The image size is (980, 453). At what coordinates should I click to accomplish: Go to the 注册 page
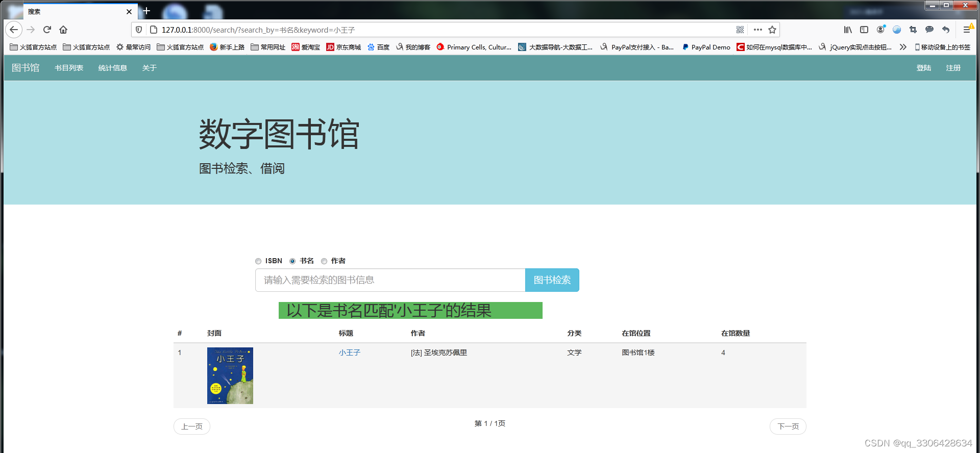pos(953,68)
